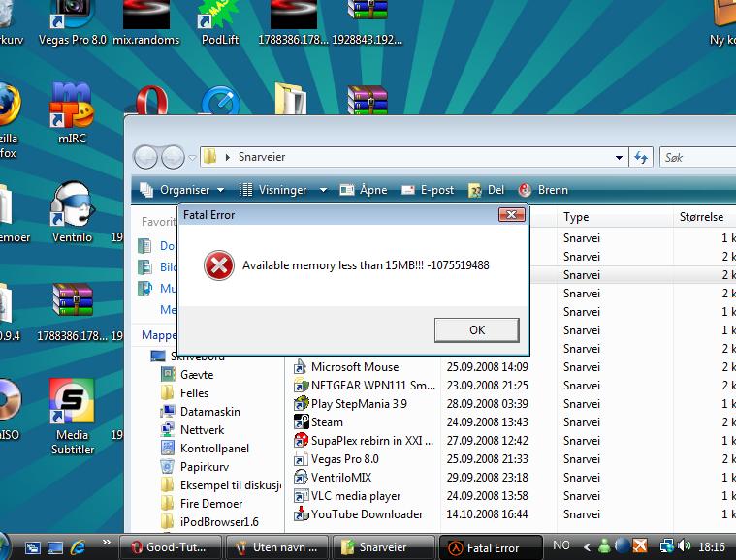Click the NO language indicator in taskbar
Image resolution: width=736 pixels, height=560 pixels.
click(x=560, y=545)
